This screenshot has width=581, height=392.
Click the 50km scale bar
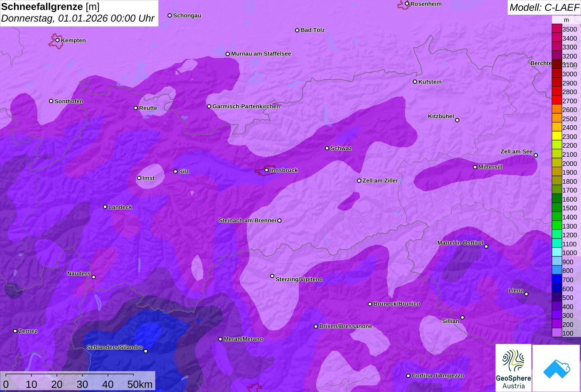pos(78,380)
